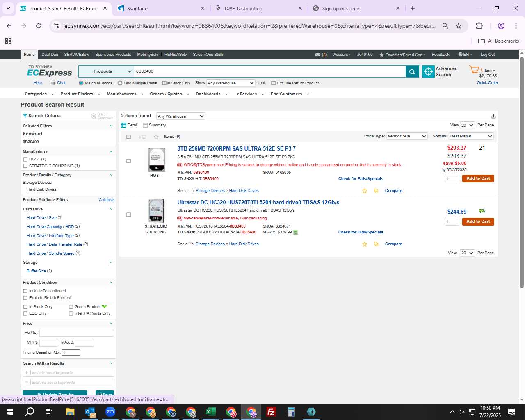Collapse the Product Condition filter section
Screen dimensions: 525x420
[111, 283]
